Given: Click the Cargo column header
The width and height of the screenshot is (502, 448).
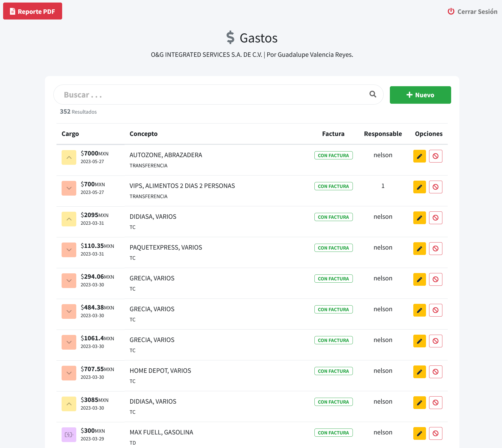Looking at the screenshot, I should point(70,134).
